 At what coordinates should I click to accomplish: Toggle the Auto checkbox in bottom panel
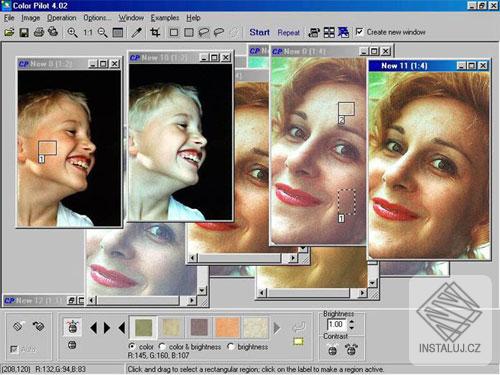tap(14, 349)
